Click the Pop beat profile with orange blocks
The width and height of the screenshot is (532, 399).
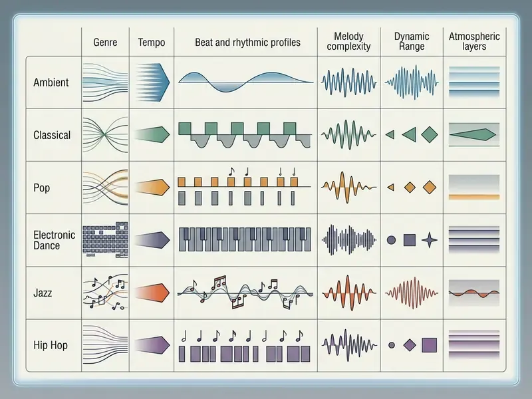[244, 186]
